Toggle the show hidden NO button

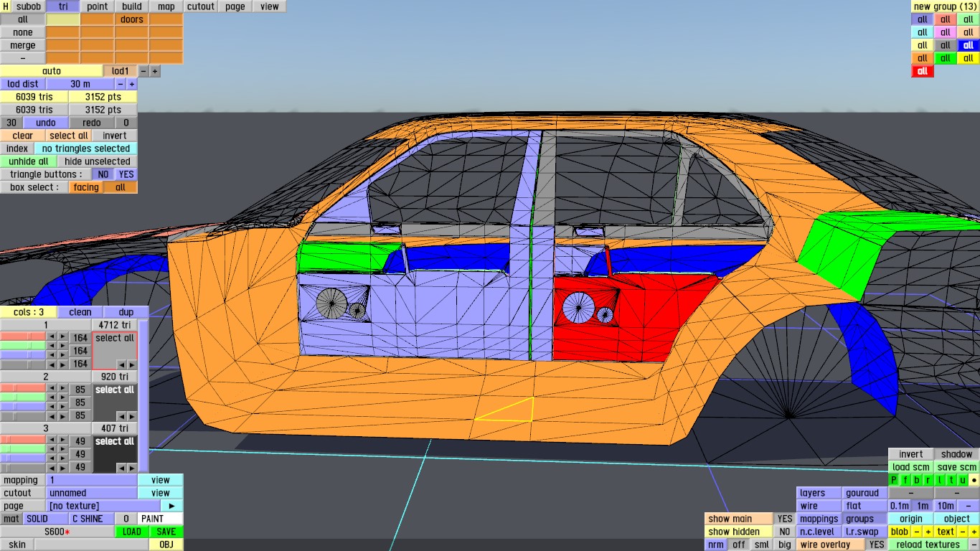coord(785,532)
